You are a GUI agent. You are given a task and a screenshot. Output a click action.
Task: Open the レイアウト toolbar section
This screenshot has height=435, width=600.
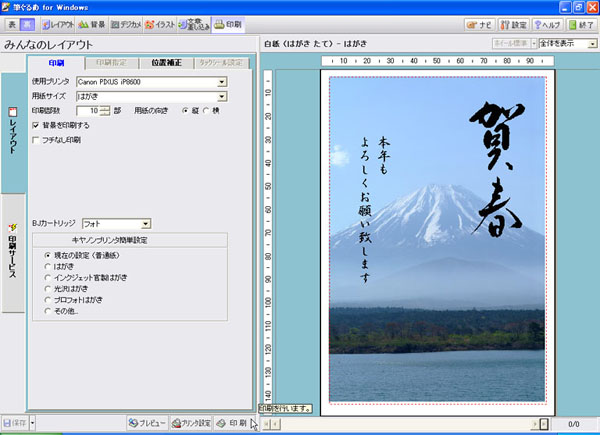click(x=59, y=23)
